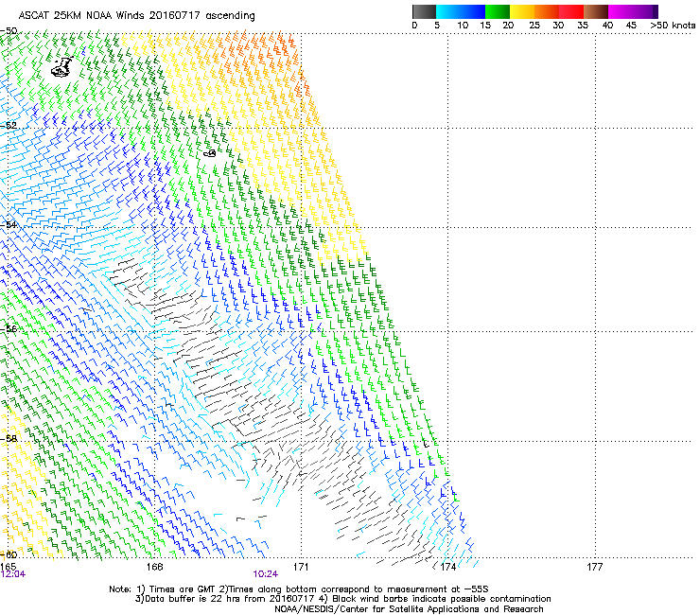Screen dimensions: 700x615
Task: Click the -58 latitude label
Action: pos(9,439)
